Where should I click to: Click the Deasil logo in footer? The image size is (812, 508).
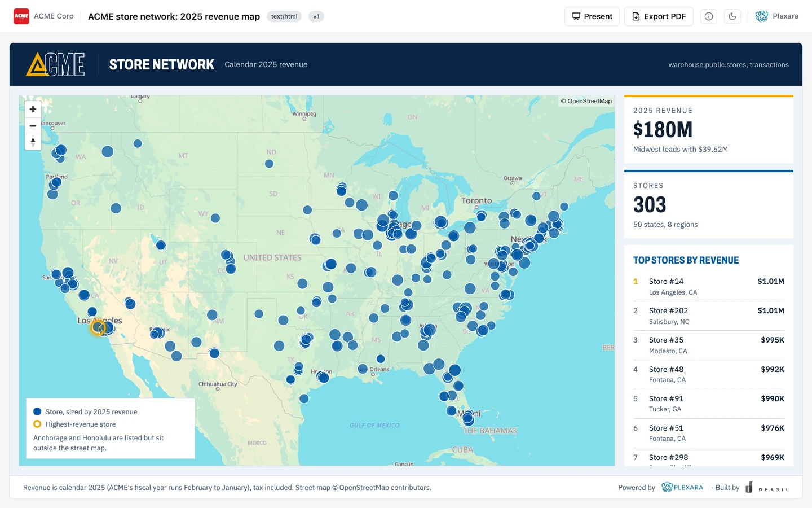pyautogui.click(x=767, y=488)
